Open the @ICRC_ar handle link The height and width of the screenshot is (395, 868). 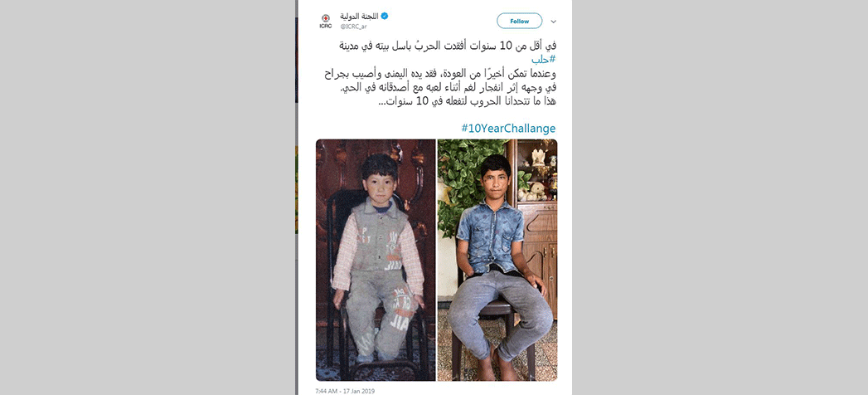(353, 26)
